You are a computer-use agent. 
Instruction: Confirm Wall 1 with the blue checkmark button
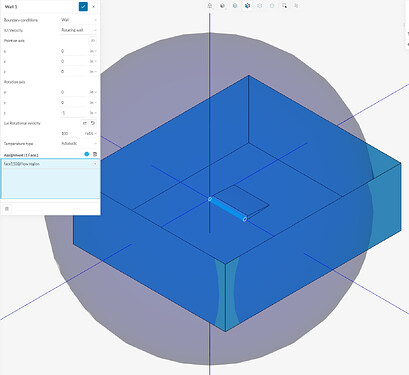click(83, 6)
